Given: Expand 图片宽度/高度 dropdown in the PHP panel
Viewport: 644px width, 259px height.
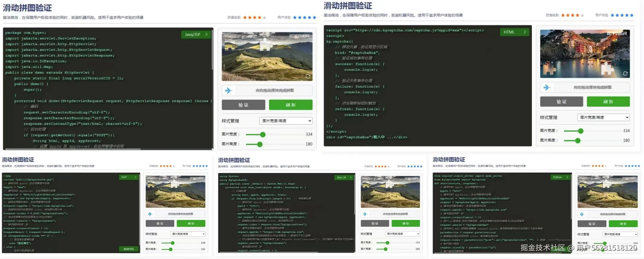Looking at the screenshot, I should coord(188,234).
